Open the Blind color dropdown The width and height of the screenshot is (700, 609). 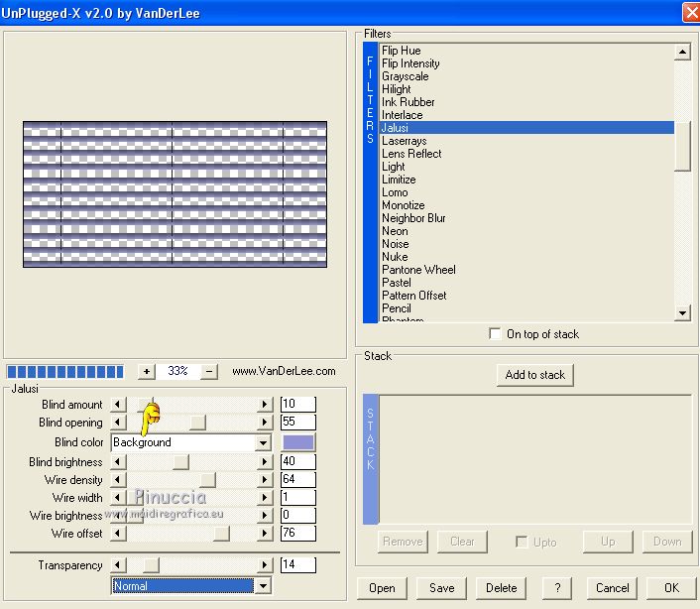coord(264,442)
